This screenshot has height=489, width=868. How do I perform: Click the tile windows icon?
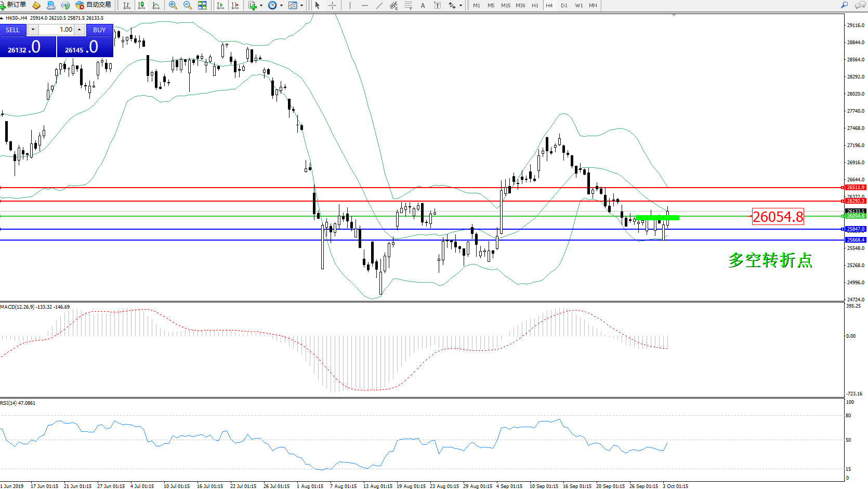[202, 5]
